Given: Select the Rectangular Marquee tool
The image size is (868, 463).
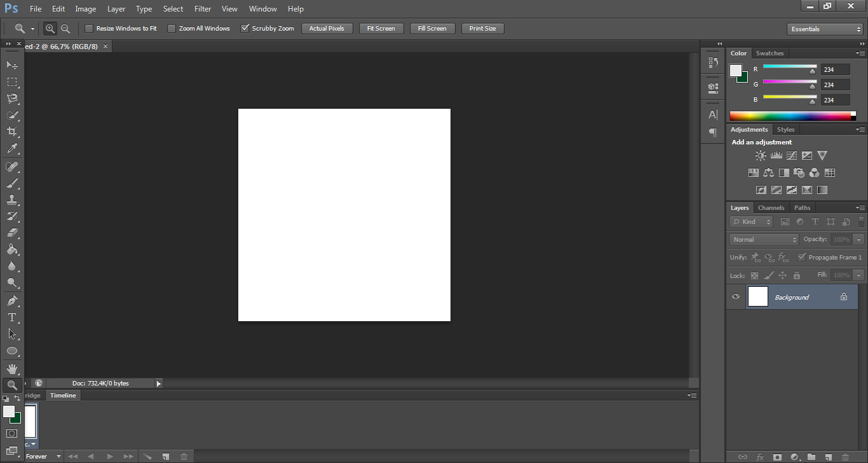Looking at the screenshot, I should coord(12,82).
